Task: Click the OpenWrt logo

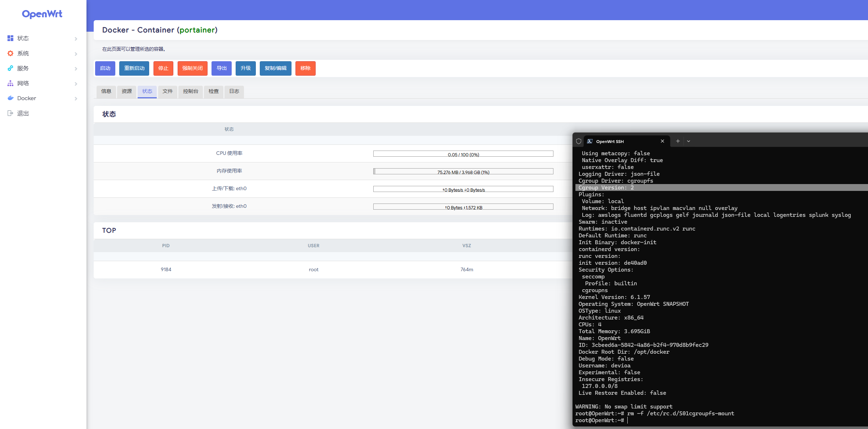Action: 42,14
